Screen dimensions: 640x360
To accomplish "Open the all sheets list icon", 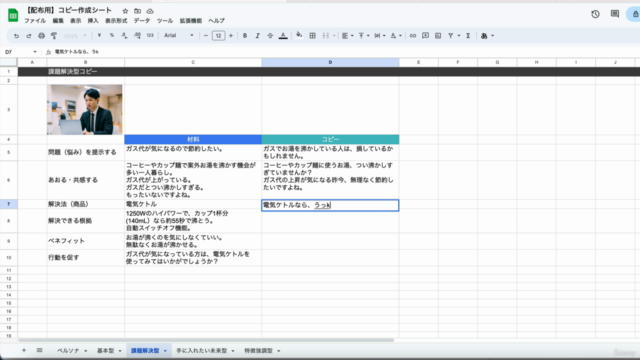I will tap(39, 350).
